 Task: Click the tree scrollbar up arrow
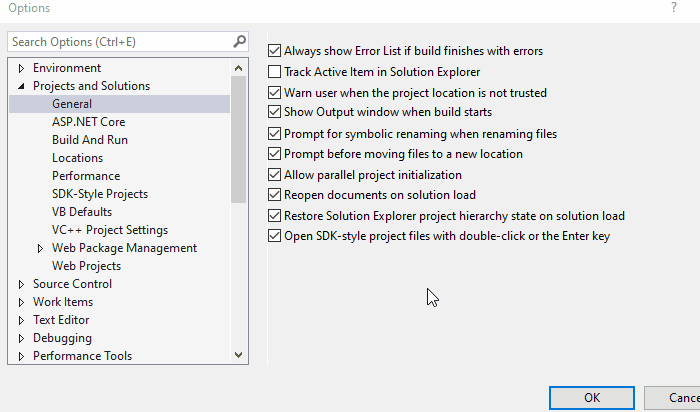point(238,68)
